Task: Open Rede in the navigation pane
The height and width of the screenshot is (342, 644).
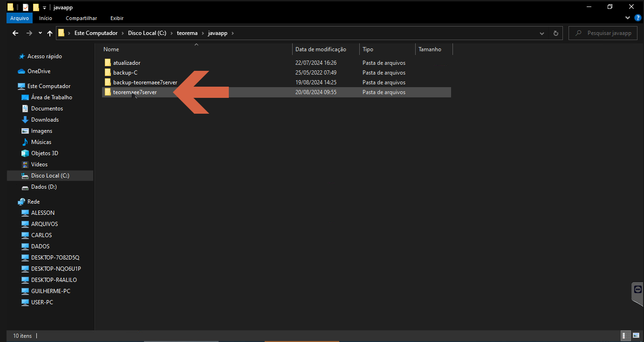Action: [x=34, y=202]
